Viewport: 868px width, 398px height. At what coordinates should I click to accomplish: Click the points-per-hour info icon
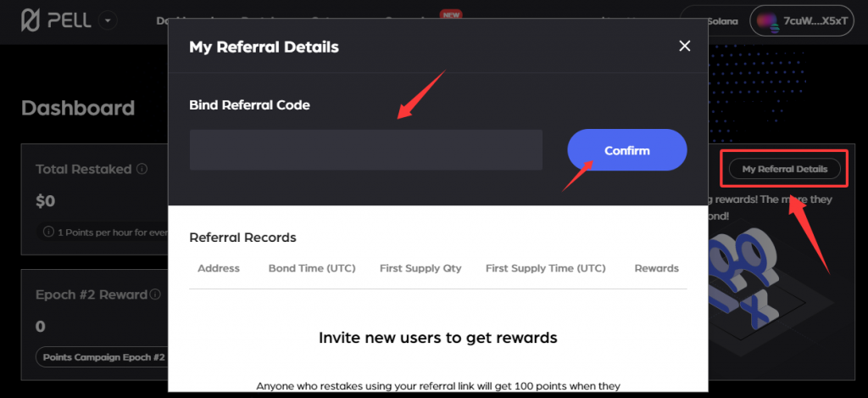tap(48, 233)
